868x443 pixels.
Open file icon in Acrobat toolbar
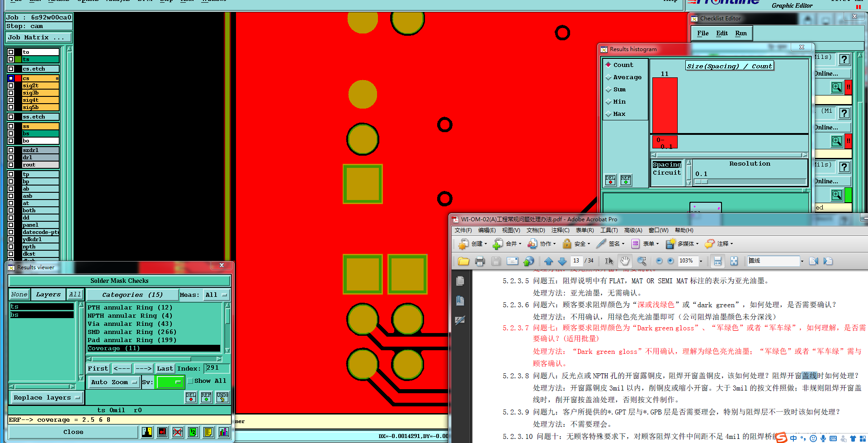pos(463,261)
